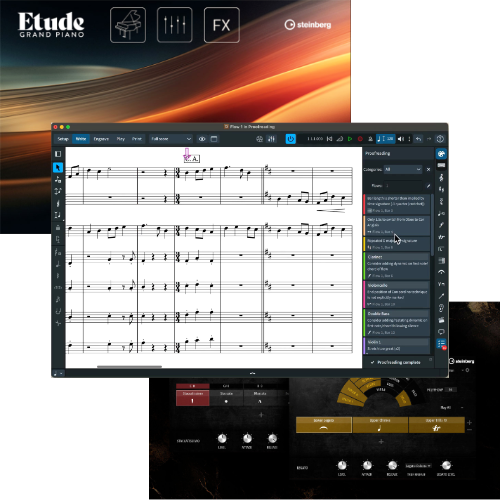Switch to Write mode tab
This screenshot has height=500, width=500.
pyautogui.click(x=81, y=139)
